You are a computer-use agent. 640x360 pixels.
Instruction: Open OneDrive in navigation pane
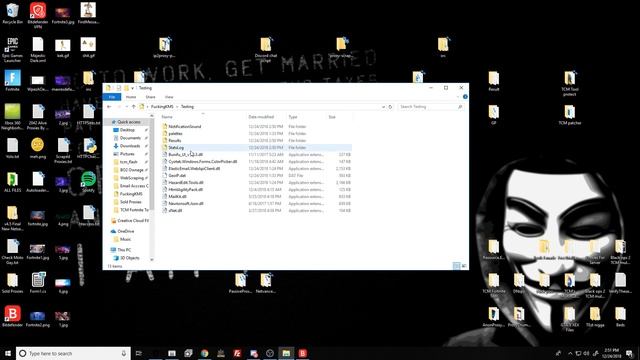click(x=125, y=231)
